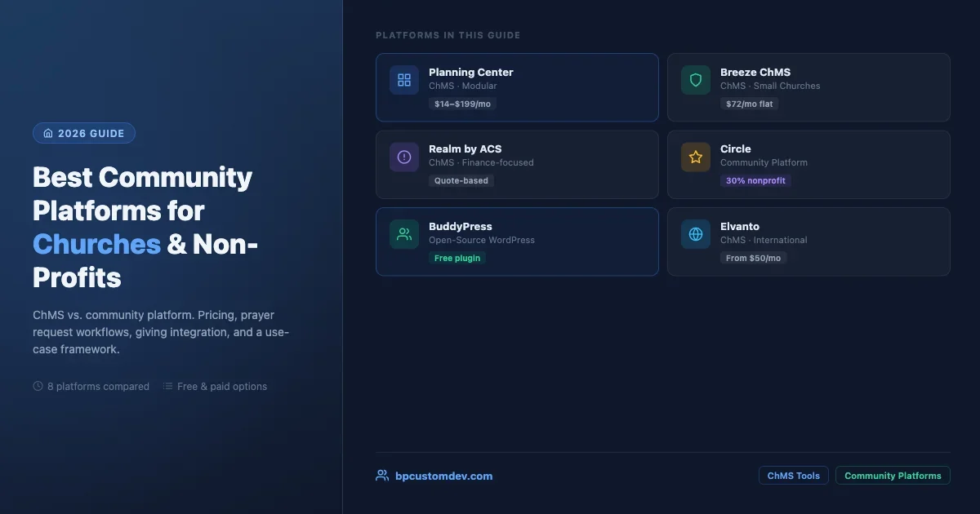Click the ChMS · International subtitle

click(x=764, y=240)
